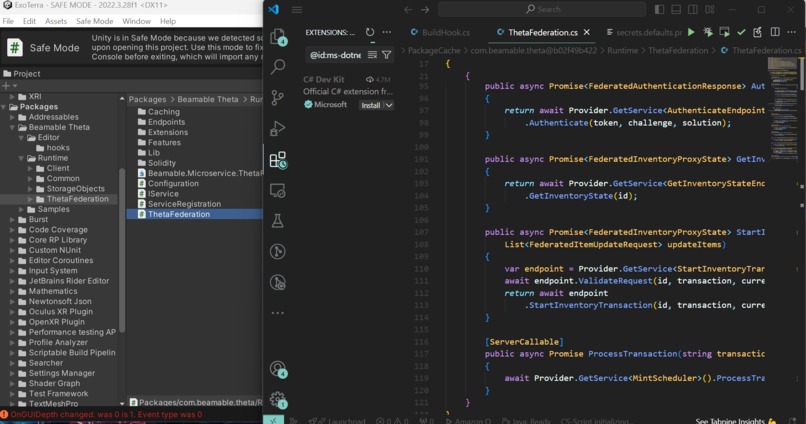Open Unity's Safe Mode menu
This screenshot has width=806, height=424.
coord(95,21)
